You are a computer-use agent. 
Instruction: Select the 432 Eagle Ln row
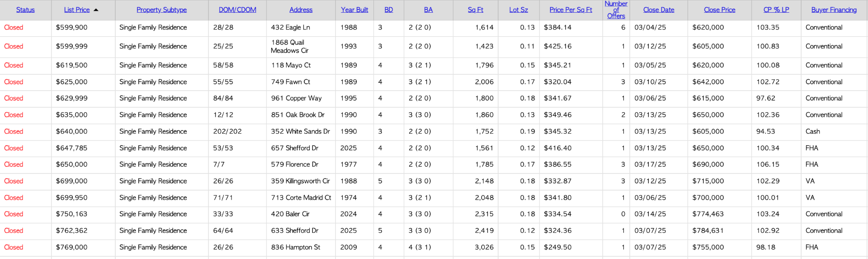coord(434,28)
